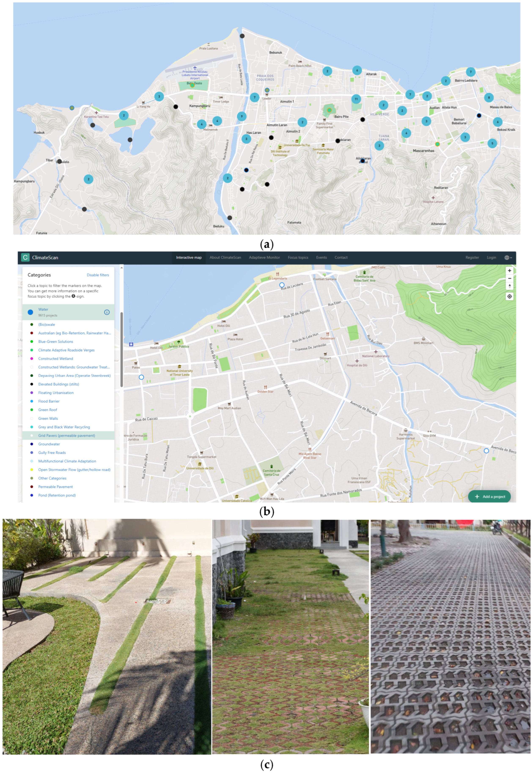Viewport: 532px width, 774px height.
Task: Toggle the Flood Barrier category filter
Action: 49,401
